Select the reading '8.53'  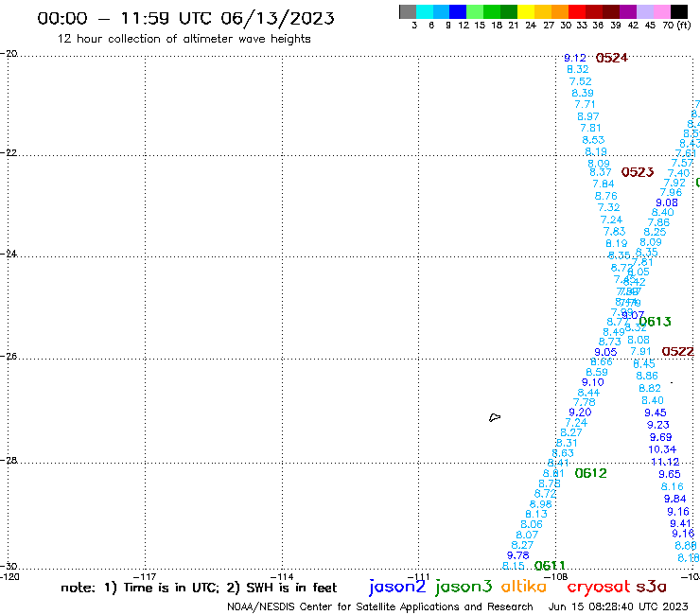point(593,140)
